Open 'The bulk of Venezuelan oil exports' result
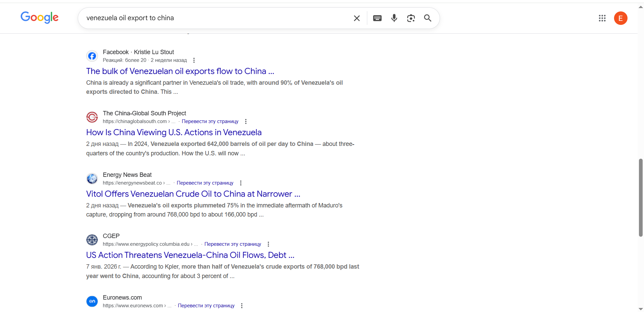644x312 pixels. pyautogui.click(x=180, y=71)
